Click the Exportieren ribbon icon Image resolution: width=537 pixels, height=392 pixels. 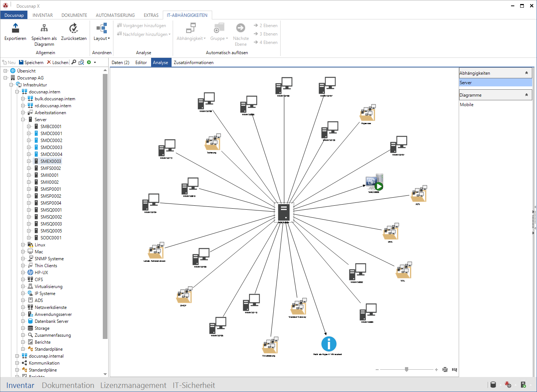click(15, 28)
